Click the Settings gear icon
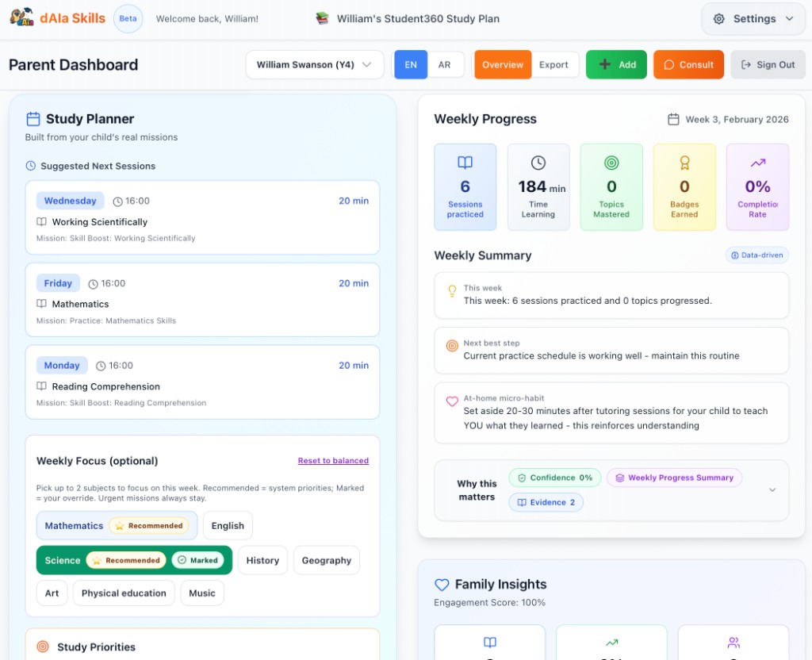The image size is (812, 660). coord(720,18)
